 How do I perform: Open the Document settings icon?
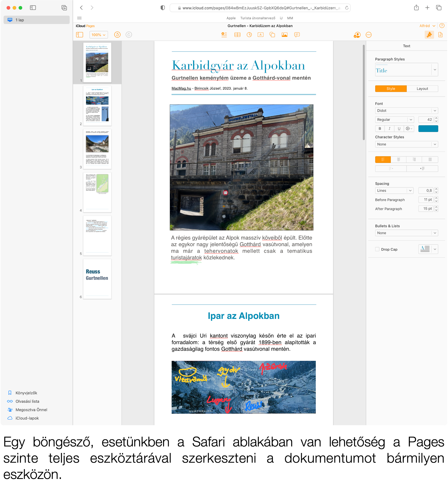tap(440, 35)
